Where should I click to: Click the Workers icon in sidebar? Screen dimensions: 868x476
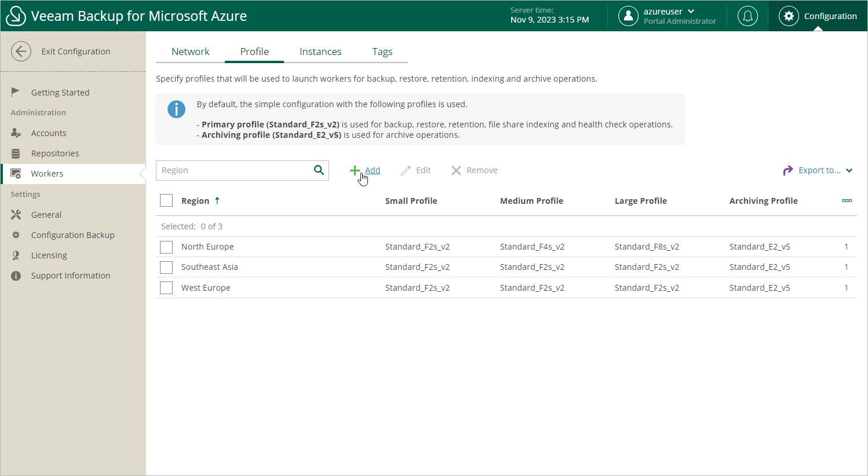point(16,174)
